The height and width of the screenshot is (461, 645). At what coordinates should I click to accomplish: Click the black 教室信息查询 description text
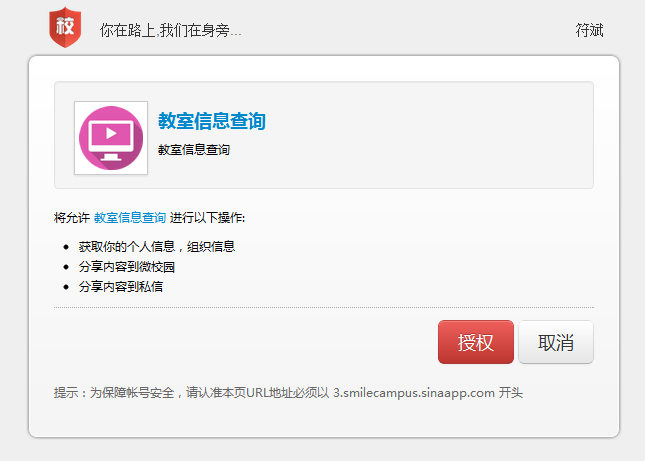point(194,150)
